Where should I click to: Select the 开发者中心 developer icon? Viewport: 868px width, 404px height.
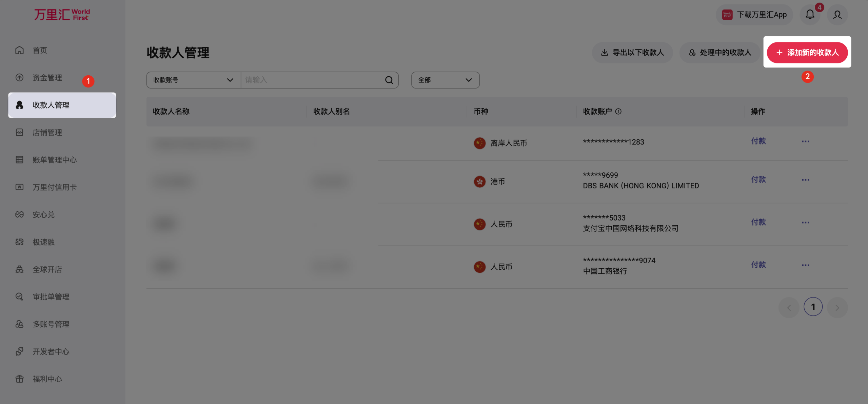pyautogui.click(x=19, y=351)
